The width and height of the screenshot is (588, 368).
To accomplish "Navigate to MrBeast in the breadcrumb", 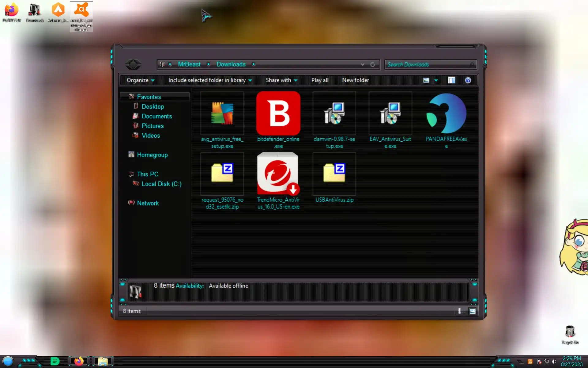I will point(189,64).
